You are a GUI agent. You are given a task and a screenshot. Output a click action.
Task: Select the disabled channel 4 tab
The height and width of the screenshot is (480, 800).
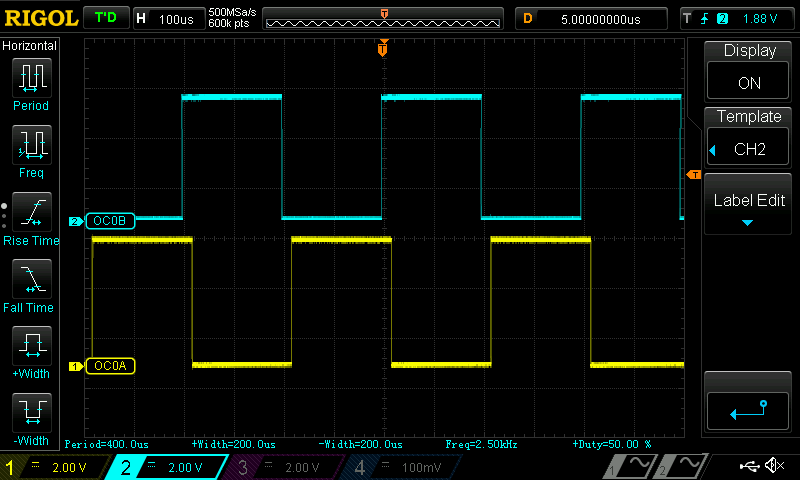coord(402,467)
